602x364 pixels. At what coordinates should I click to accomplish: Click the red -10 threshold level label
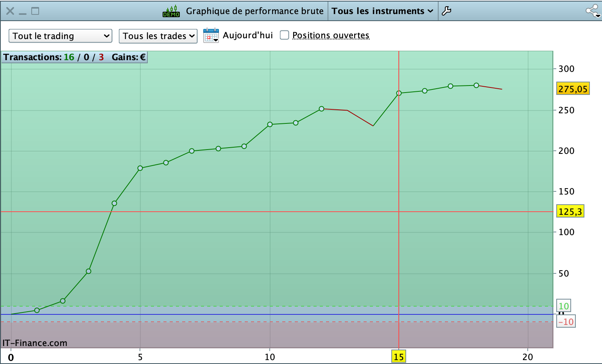pyautogui.click(x=566, y=322)
